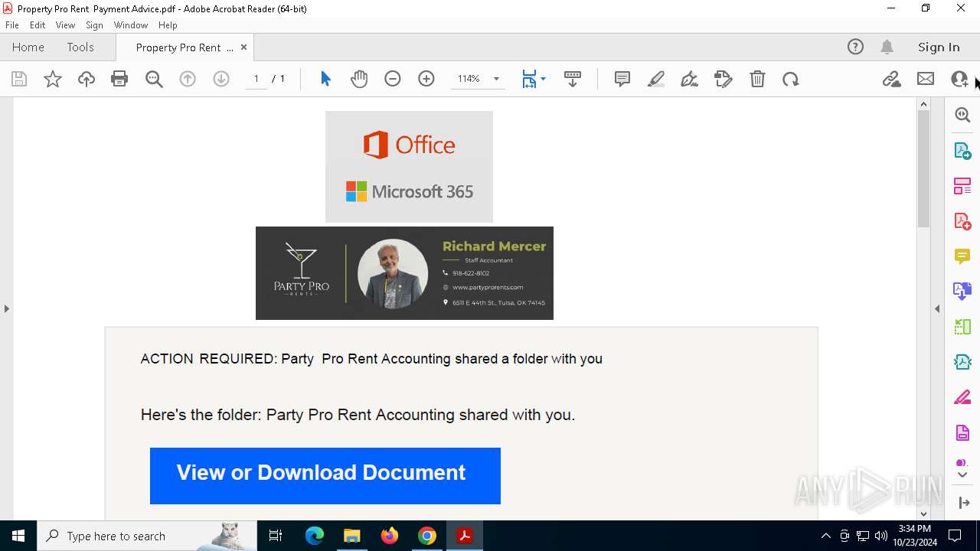Open Comment tool in right sidebar
This screenshot has width=980, height=551.
(962, 256)
